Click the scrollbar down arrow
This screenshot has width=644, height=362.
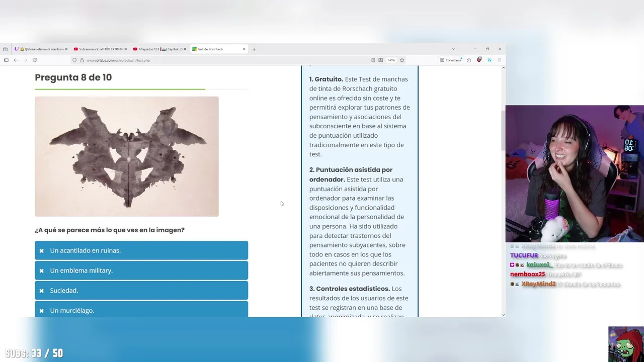click(503, 315)
